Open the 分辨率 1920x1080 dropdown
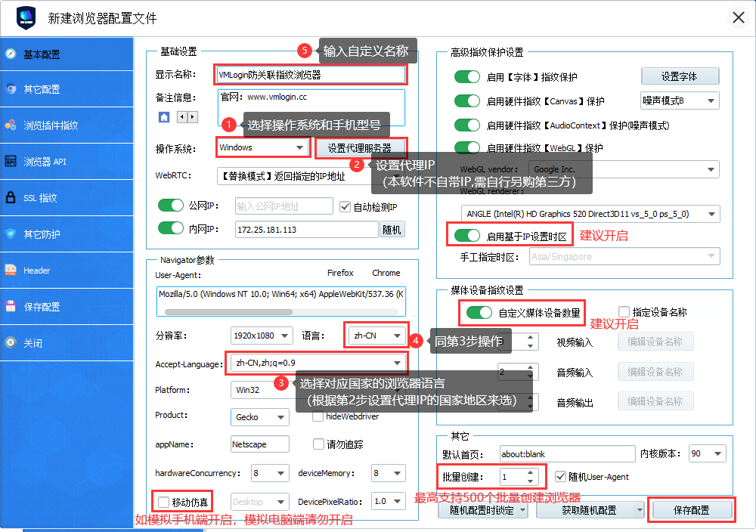This screenshot has height=532, width=756. point(262,336)
